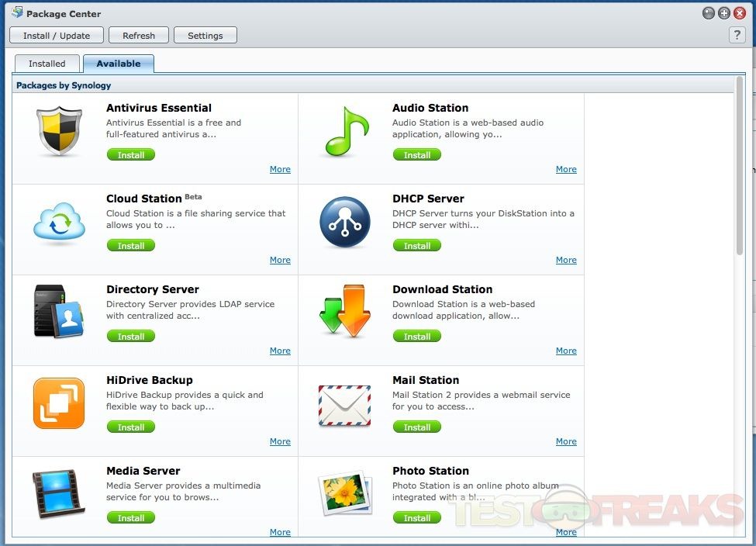Click the Antivirus Essential shield icon

click(x=59, y=133)
